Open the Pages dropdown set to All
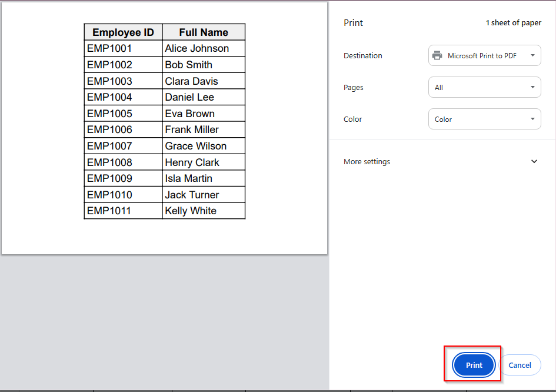The width and height of the screenshot is (556, 392). coord(484,88)
